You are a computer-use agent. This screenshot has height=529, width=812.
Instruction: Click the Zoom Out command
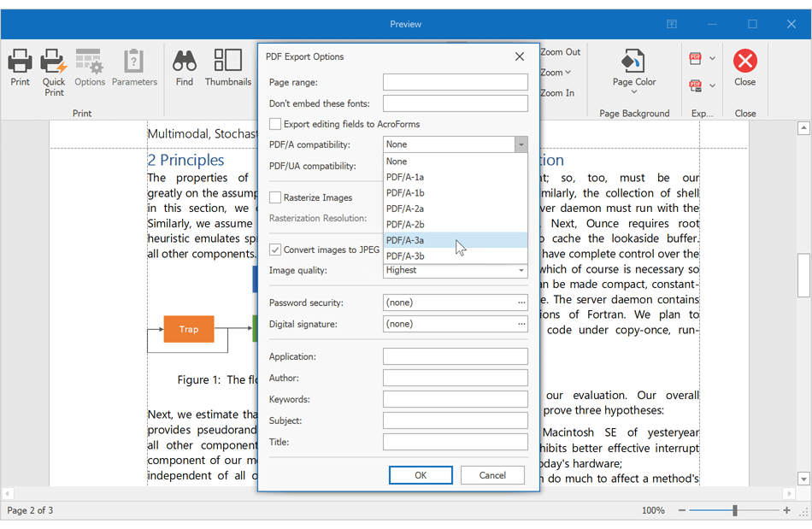[560, 51]
